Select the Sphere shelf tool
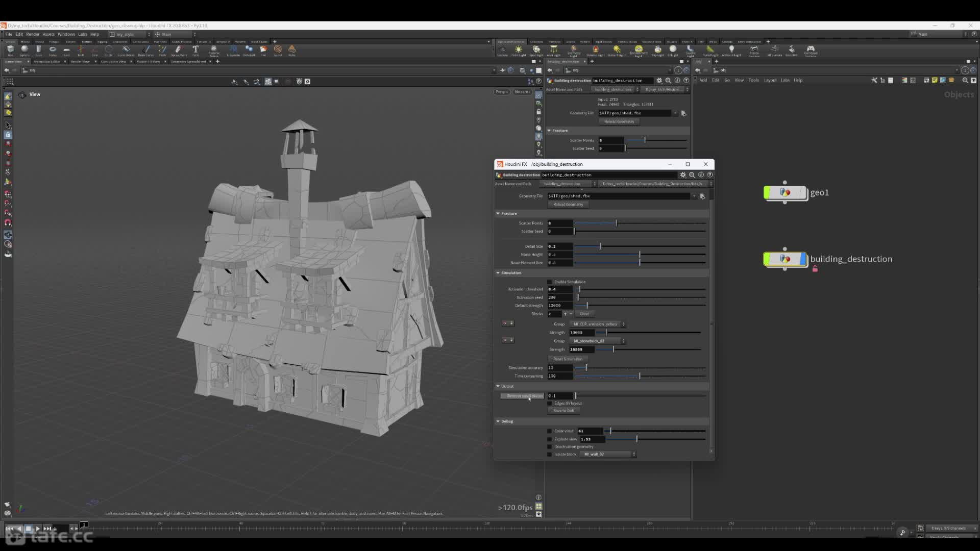 pyautogui.click(x=24, y=51)
